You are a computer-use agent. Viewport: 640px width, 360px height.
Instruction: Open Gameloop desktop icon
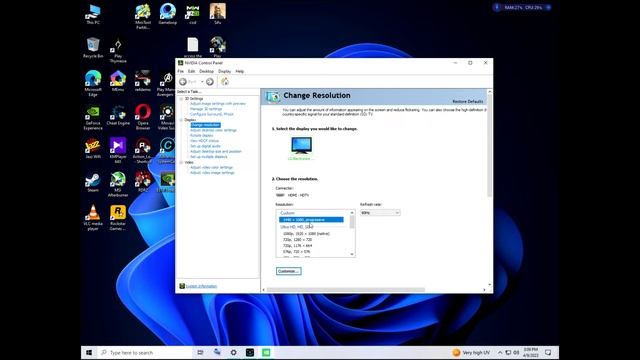tap(168, 14)
